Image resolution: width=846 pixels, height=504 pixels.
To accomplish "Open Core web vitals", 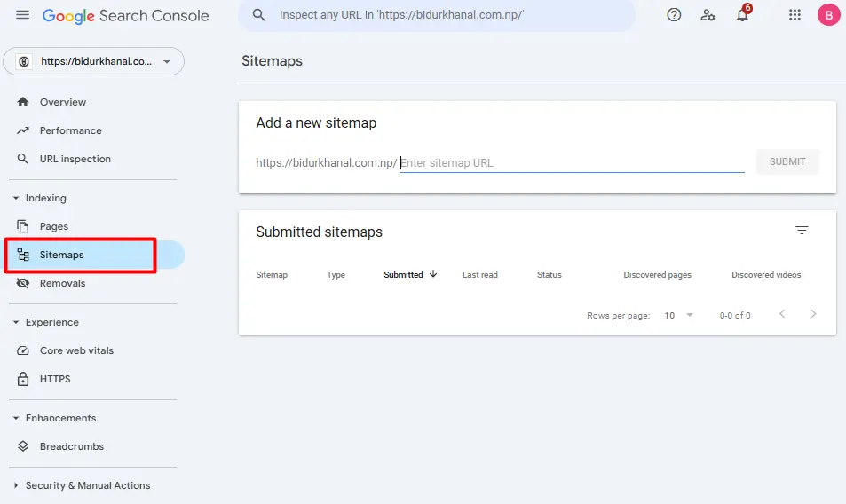I will pyautogui.click(x=76, y=350).
